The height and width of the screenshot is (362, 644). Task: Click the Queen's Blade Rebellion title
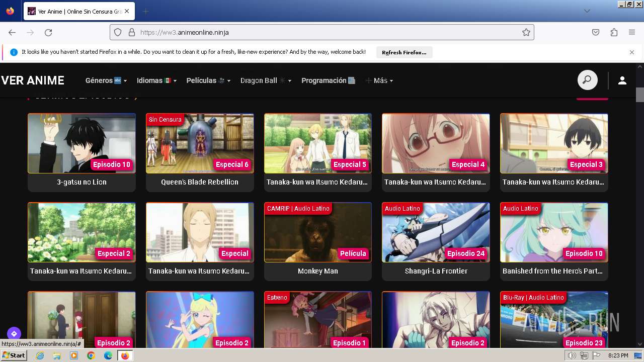point(200,182)
